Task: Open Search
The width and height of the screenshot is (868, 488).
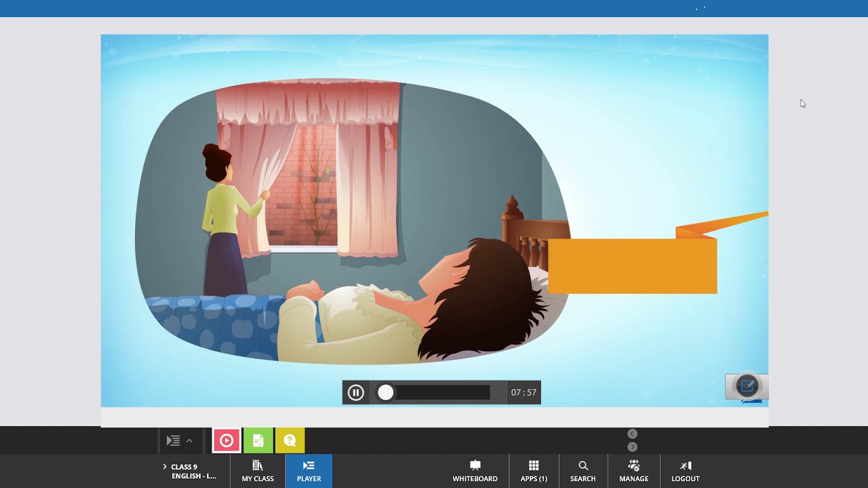Action: 583,471
